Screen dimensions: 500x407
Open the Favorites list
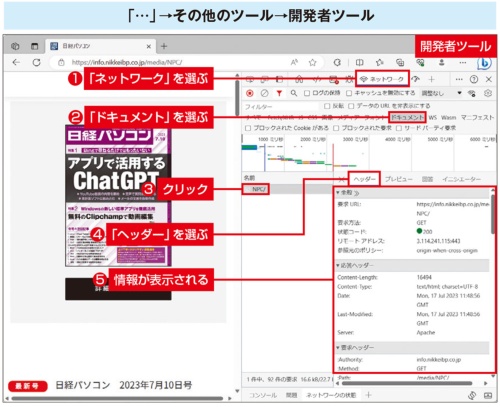tap(380, 62)
